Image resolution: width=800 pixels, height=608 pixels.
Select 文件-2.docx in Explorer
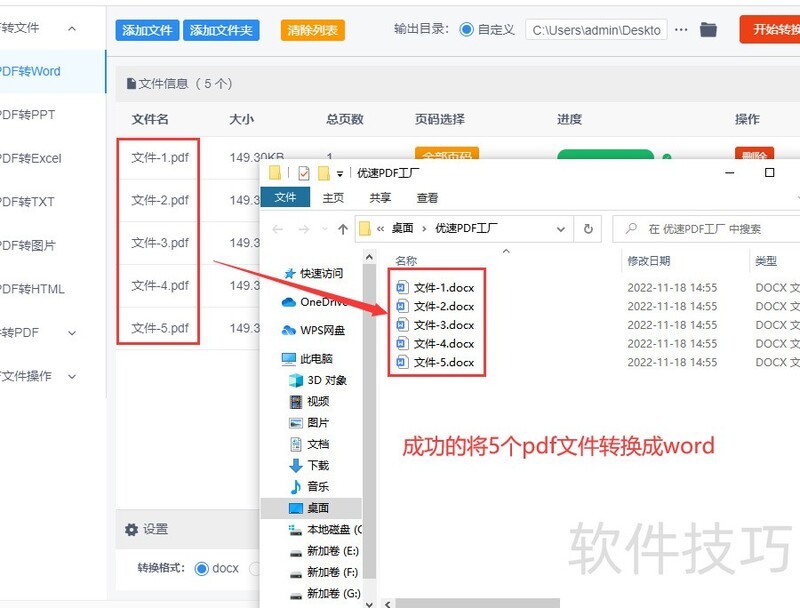click(436, 306)
